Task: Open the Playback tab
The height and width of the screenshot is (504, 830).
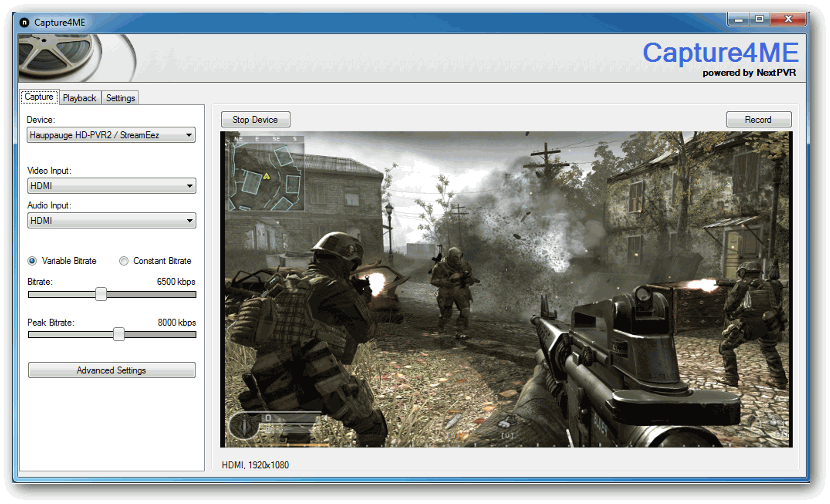Action: point(79,98)
